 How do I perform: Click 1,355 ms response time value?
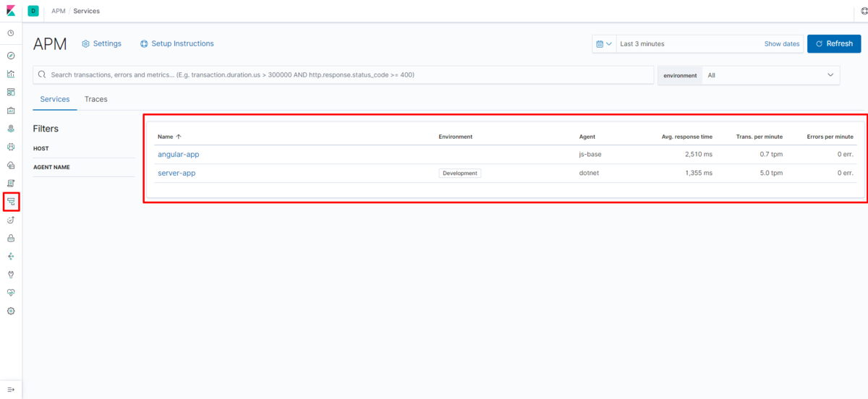[697, 173]
